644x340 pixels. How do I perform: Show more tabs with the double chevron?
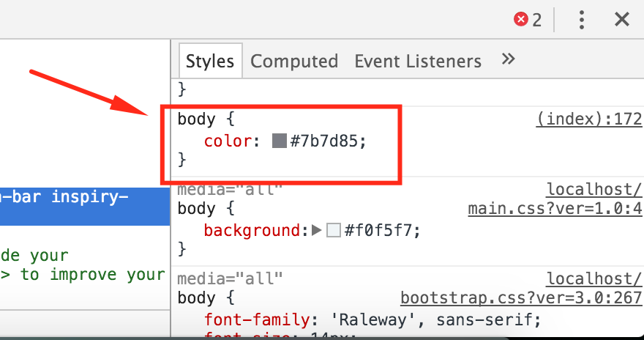(508, 59)
